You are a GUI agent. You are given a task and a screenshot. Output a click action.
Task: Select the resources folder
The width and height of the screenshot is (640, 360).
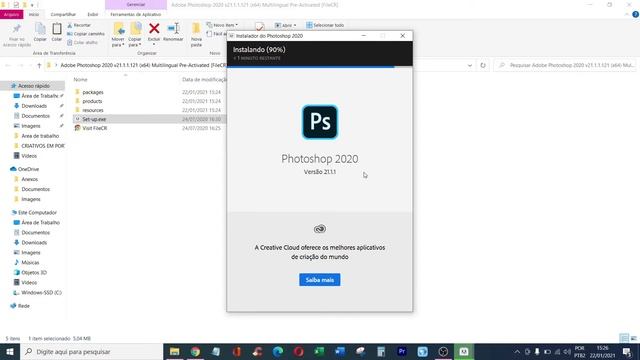tap(93, 110)
